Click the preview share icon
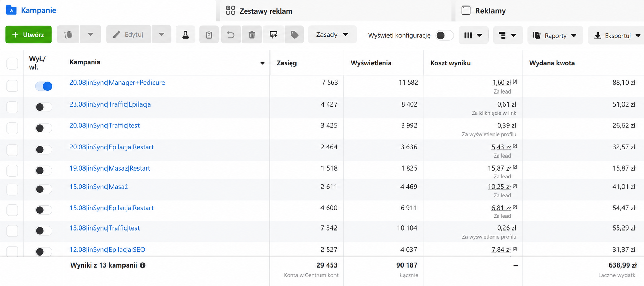 point(273,35)
